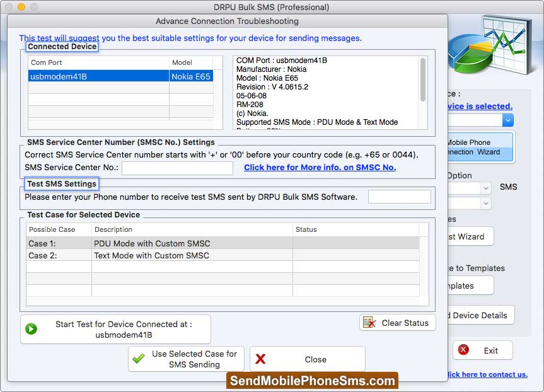Click the Possible Case column header

point(59,229)
